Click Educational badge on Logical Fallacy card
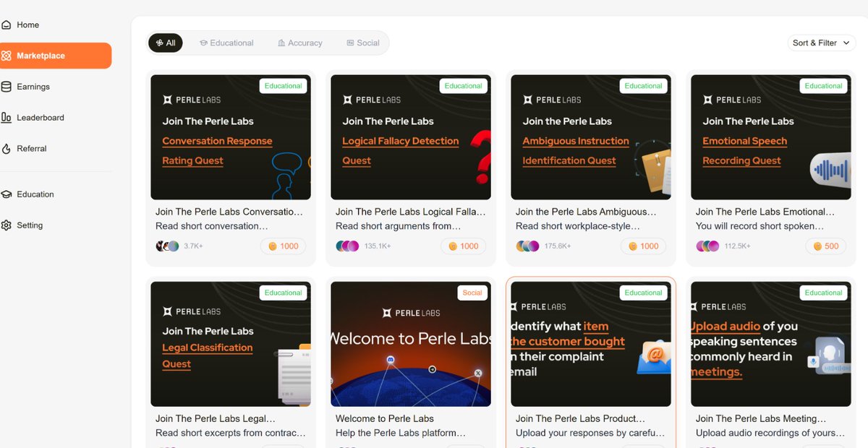The height and width of the screenshot is (448, 868). (x=463, y=86)
